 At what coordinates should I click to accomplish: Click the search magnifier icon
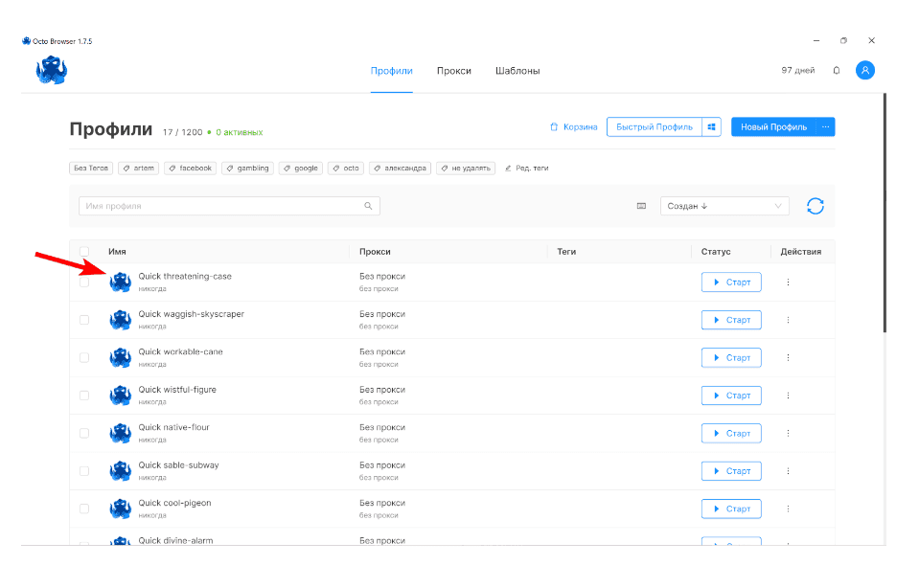[367, 205]
